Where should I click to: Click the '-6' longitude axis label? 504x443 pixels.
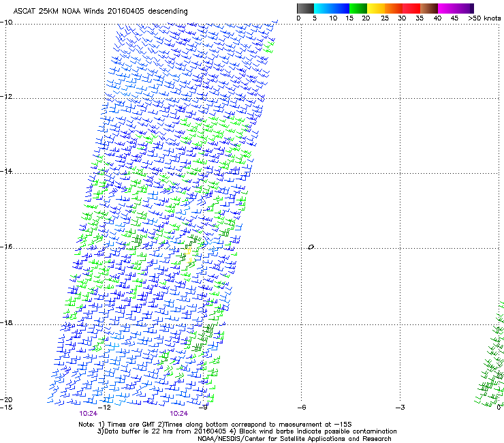pos(302,408)
